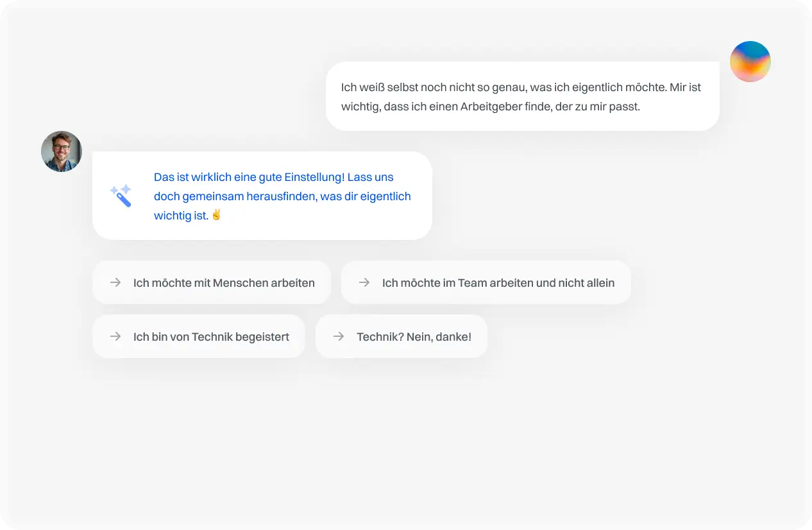812x530 pixels.
Task: Click the text "wichtig ist." before the emoji
Action: pos(181,216)
